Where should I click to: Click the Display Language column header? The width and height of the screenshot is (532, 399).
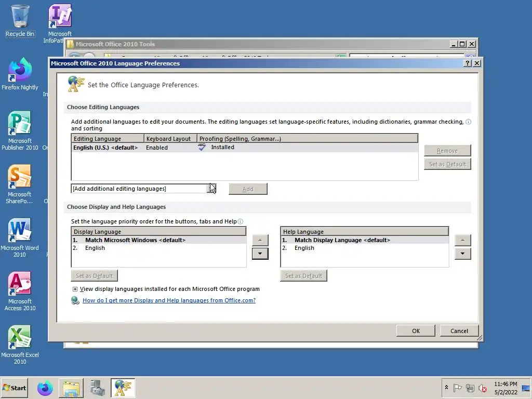click(x=158, y=231)
